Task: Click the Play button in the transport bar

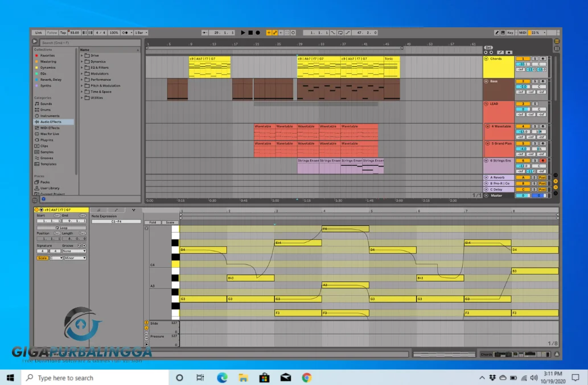Action: 242,32
